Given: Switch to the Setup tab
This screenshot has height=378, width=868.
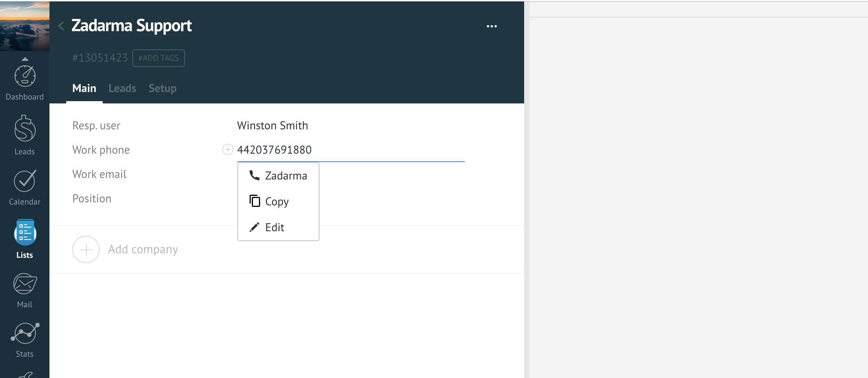Looking at the screenshot, I should point(162,88).
